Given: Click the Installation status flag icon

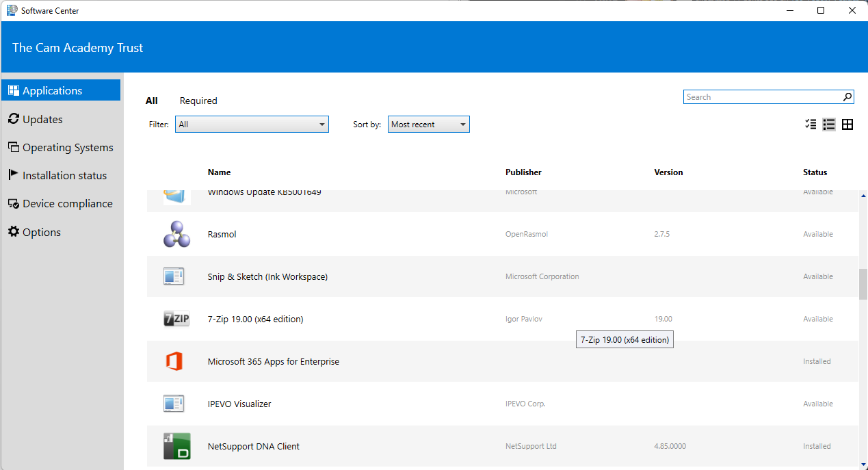Looking at the screenshot, I should tap(14, 175).
